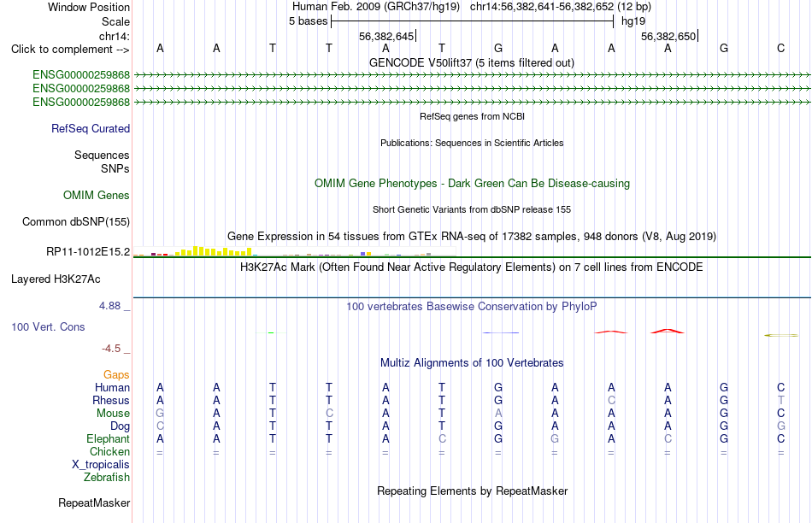Select the Dog species label
The image size is (812, 523).
click(x=120, y=426)
